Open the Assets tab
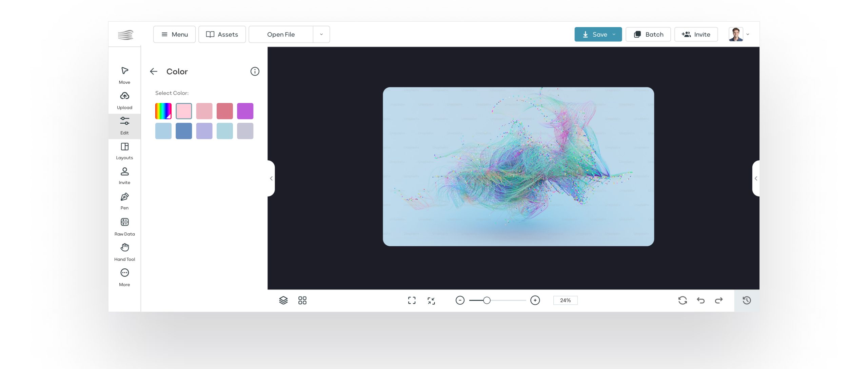Image resolution: width=868 pixels, height=369 pixels. tap(222, 34)
